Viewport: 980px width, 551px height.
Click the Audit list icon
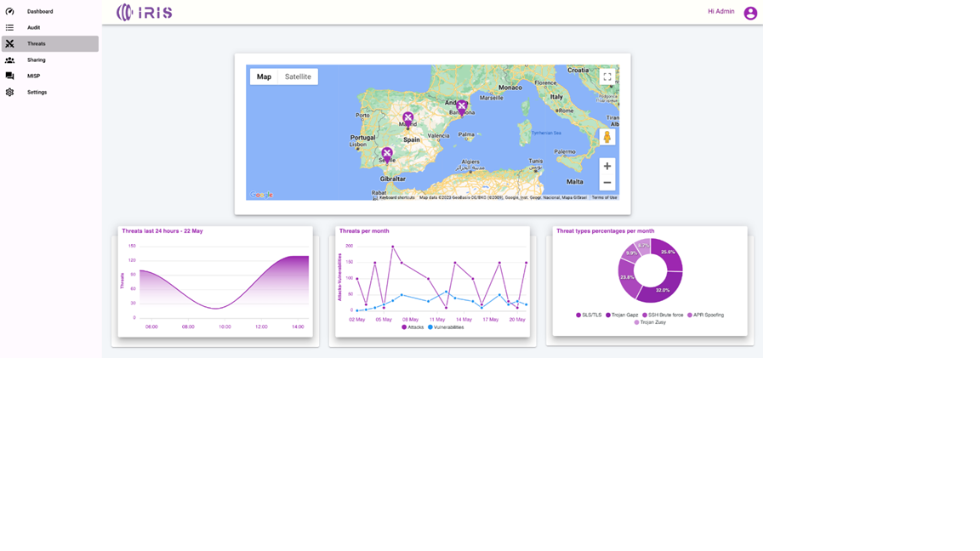[x=10, y=27]
